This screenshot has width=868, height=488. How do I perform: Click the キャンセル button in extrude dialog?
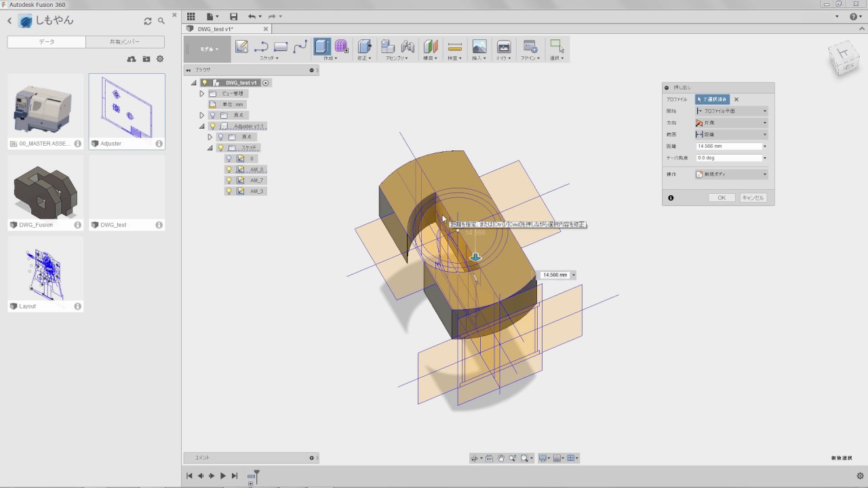pyautogui.click(x=753, y=198)
